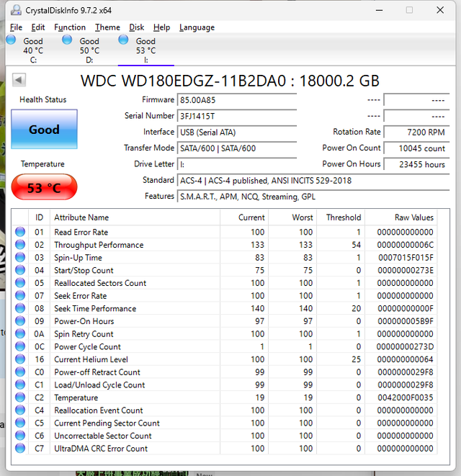Open the Disk menu
Screen dimensions: 461x476
point(137,27)
